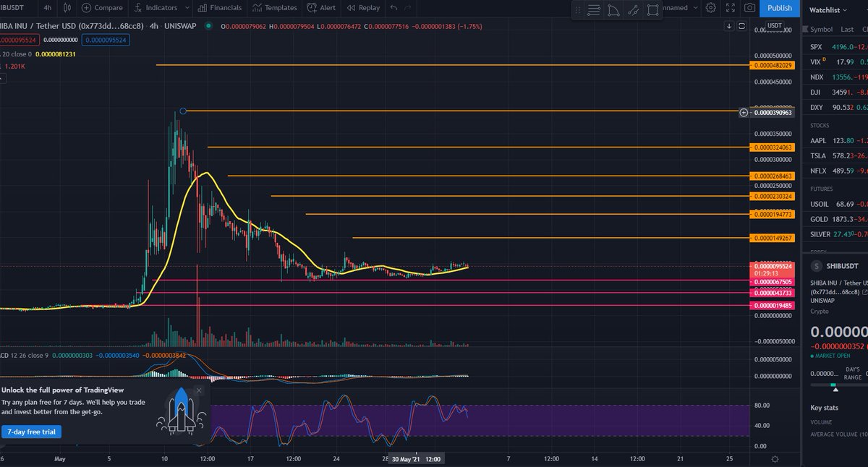
Task: Open chart settings gear
Action: (711, 8)
